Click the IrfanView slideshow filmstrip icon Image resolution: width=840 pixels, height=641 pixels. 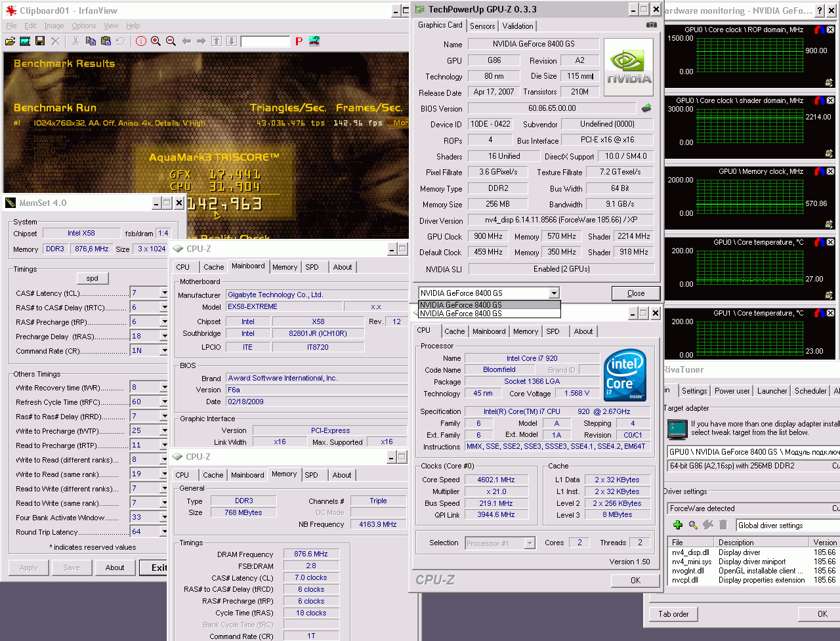tap(25, 41)
